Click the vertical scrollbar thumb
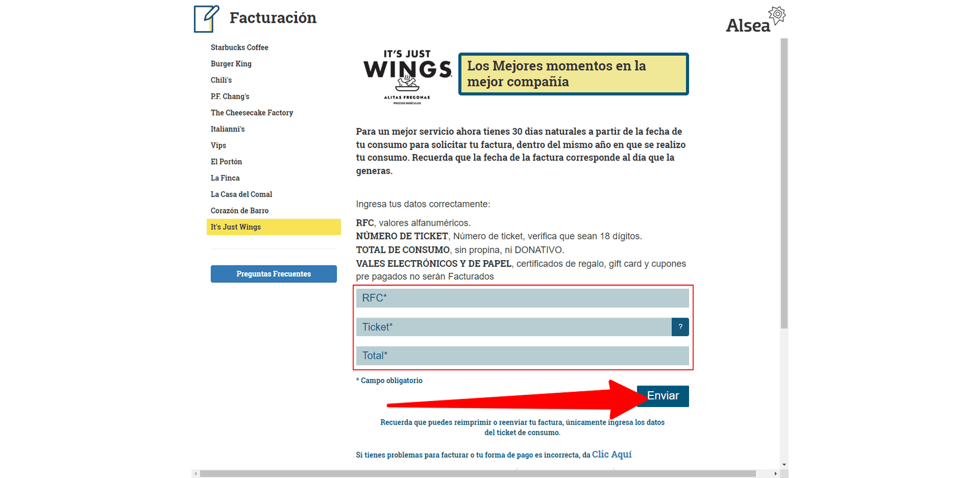 tap(785, 184)
